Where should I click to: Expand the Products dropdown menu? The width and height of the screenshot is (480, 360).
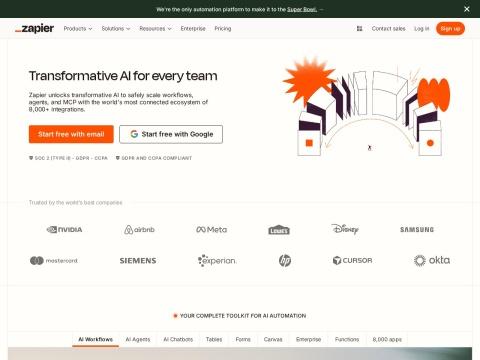(x=78, y=29)
